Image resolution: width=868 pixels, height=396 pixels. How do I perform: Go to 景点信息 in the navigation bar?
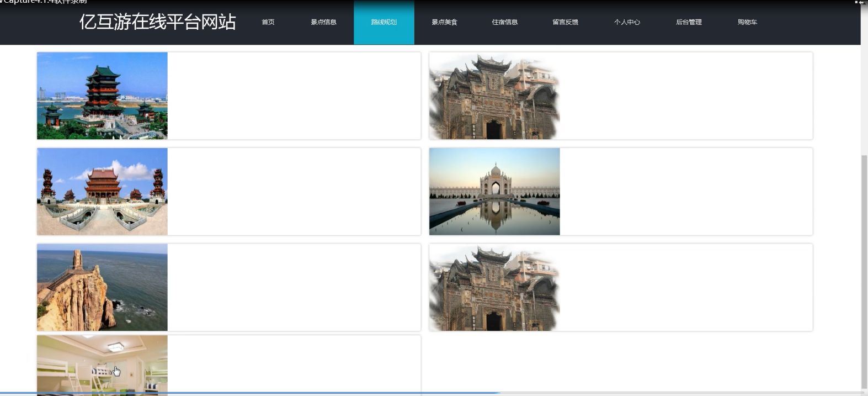(323, 22)
